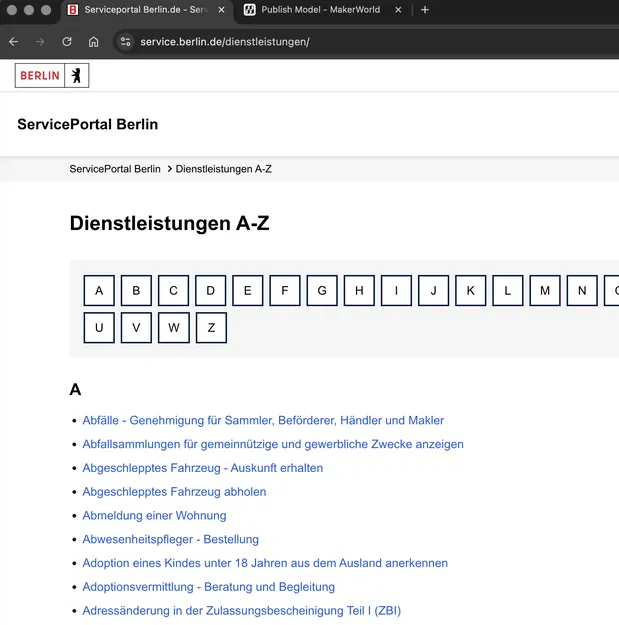This screenshot has width=619, height=625.
Task: View site information icon in address bar
Action: 126,41
